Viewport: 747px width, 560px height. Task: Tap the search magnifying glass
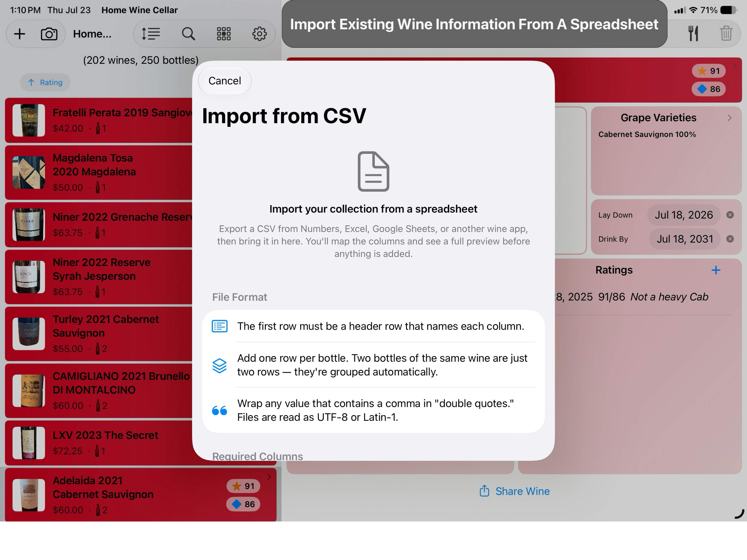pos(188,34)
